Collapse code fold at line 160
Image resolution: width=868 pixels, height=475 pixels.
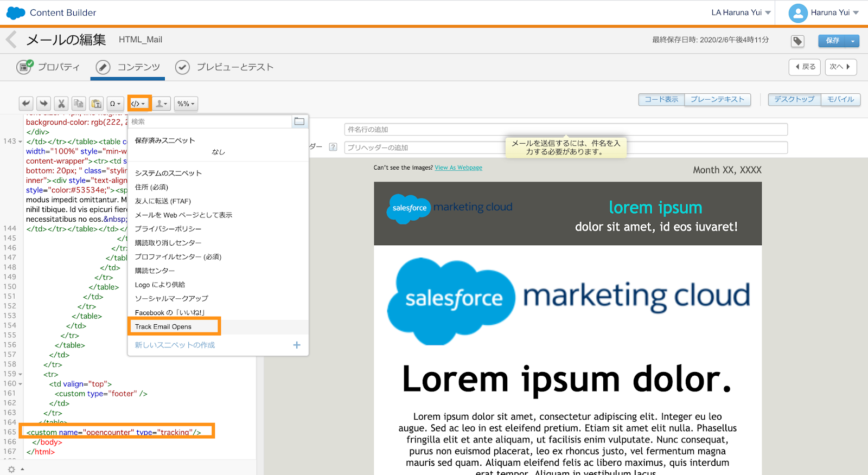[x=21, y=384]
